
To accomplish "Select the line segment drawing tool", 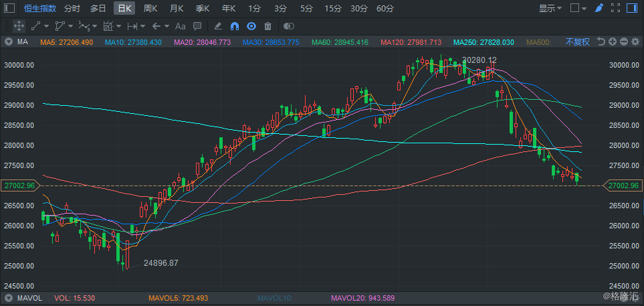I will click(35, 26).
